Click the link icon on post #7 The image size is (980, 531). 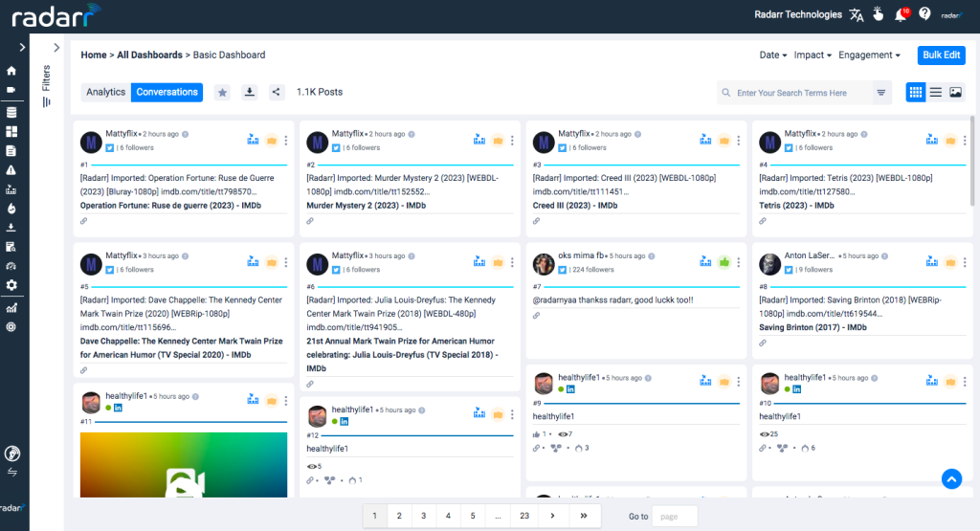click(x=536, y=316)
